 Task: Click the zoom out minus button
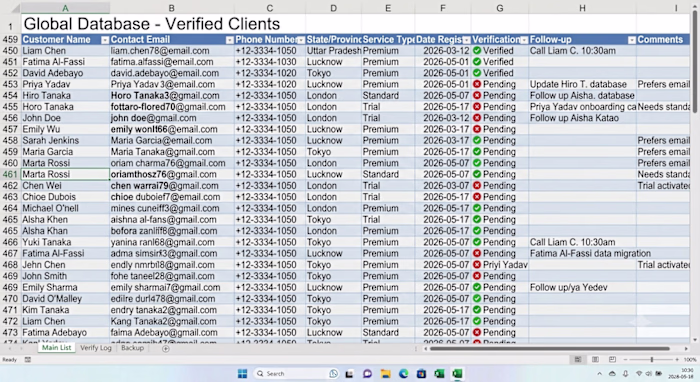coord(625,360)
